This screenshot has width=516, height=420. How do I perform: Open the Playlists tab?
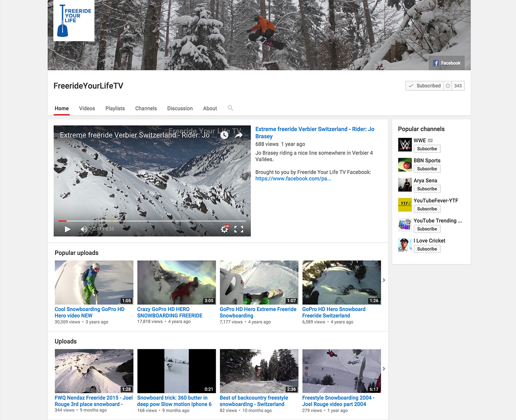[x=115, y=108]
